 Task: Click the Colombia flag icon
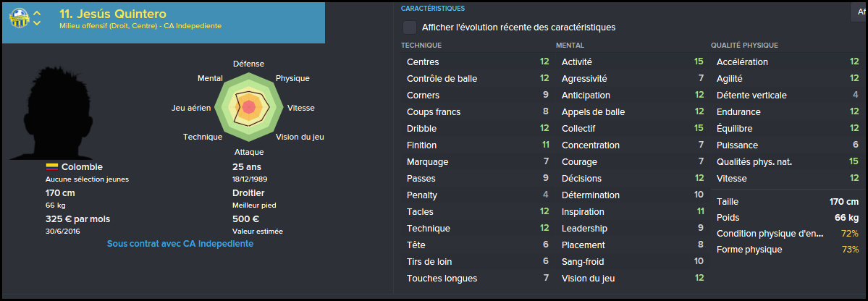(x=52, y=167)
